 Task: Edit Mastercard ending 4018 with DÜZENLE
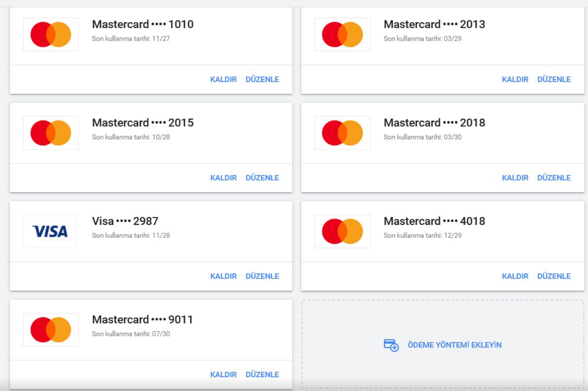[x=554, y=276]
